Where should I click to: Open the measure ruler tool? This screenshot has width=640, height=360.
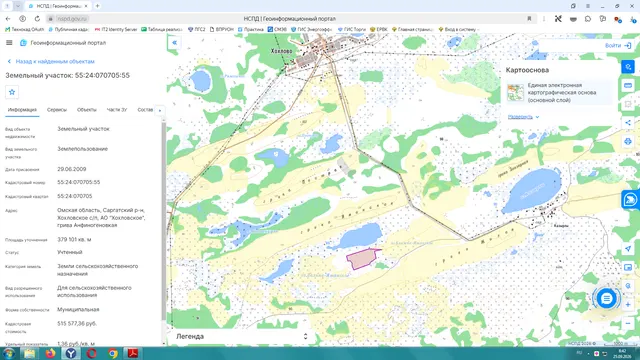[628, 85]
